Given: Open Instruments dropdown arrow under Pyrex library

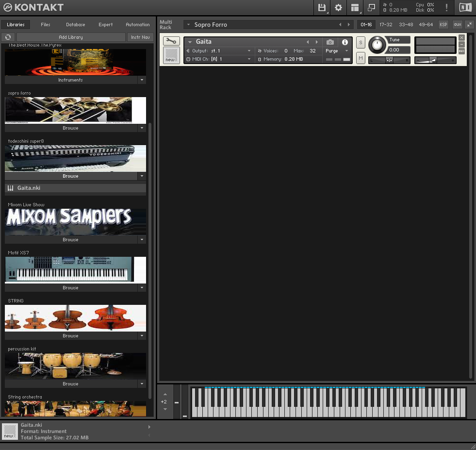Looking at the screenshot, I should tap(142, 80).
